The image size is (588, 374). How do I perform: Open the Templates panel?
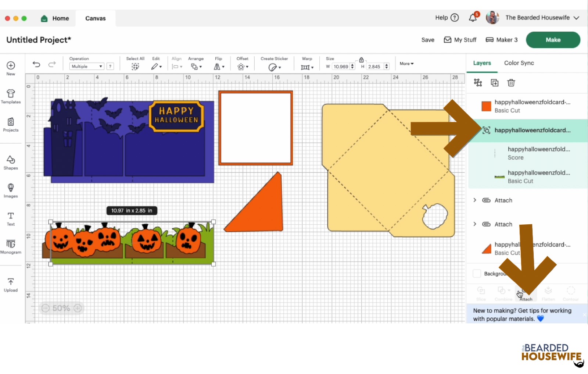coord(11,96)
